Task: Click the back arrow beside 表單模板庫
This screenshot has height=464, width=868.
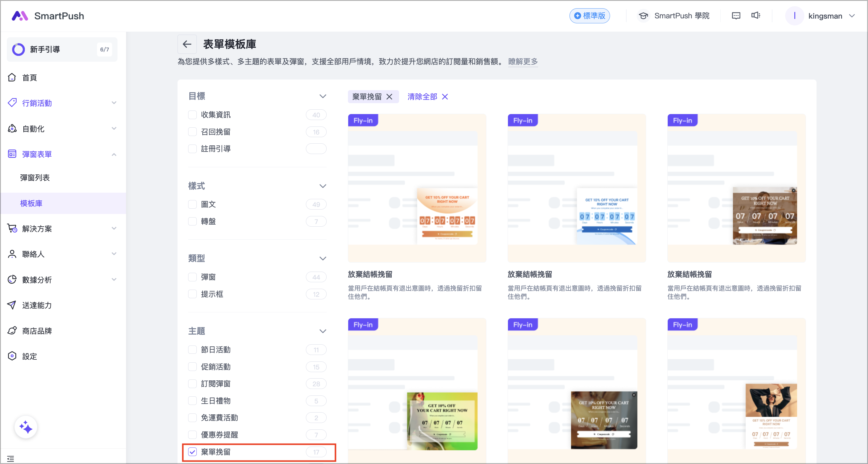Action: tap(187, 44)
